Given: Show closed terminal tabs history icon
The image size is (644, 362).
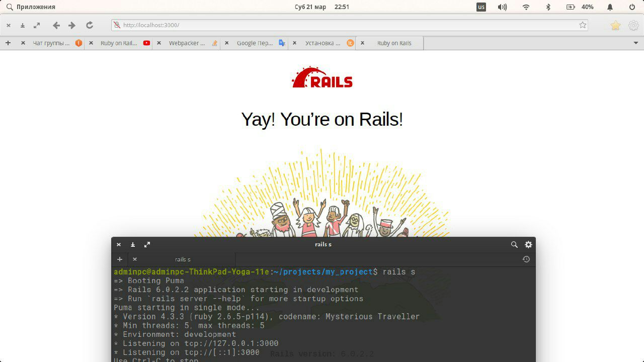Looking at the screenshot, I should pyautogui.click(x=526, y=259).
